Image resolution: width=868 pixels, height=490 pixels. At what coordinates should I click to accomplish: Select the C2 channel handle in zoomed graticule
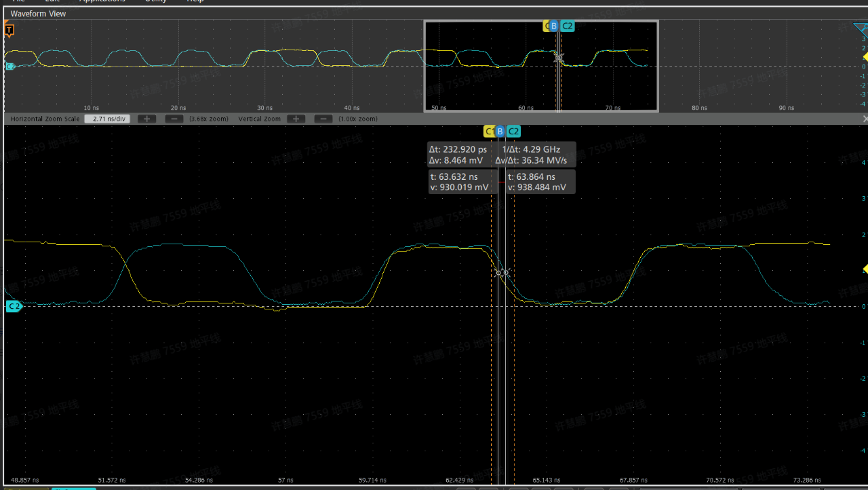pyautogui.click(x=13, y=307)
